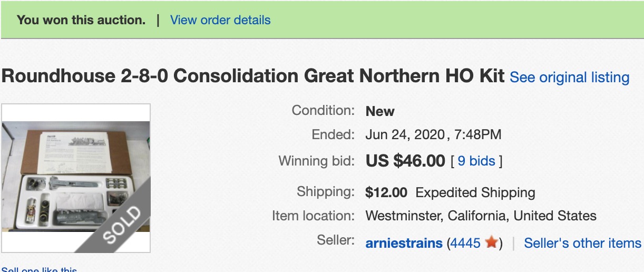The image size is (644, 272).
Task: Open seller arniestrains profile
Action: click(x=404, y=243)
